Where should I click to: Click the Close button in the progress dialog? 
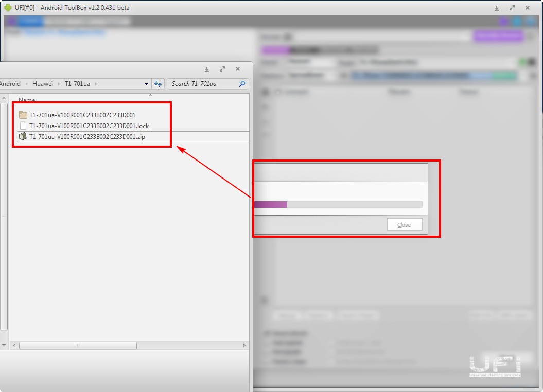click(405, 224)
